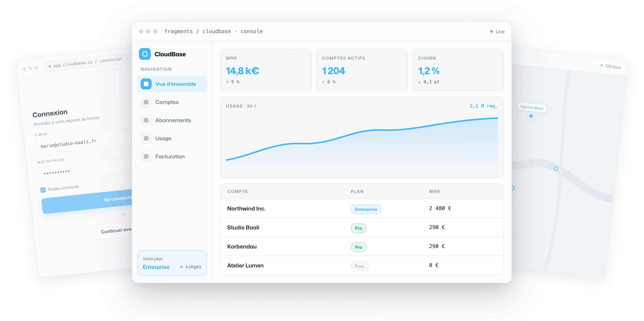Screen dimensions: 644x321
Task: Click the Abonnements nav icon
Action: point(146,120)
